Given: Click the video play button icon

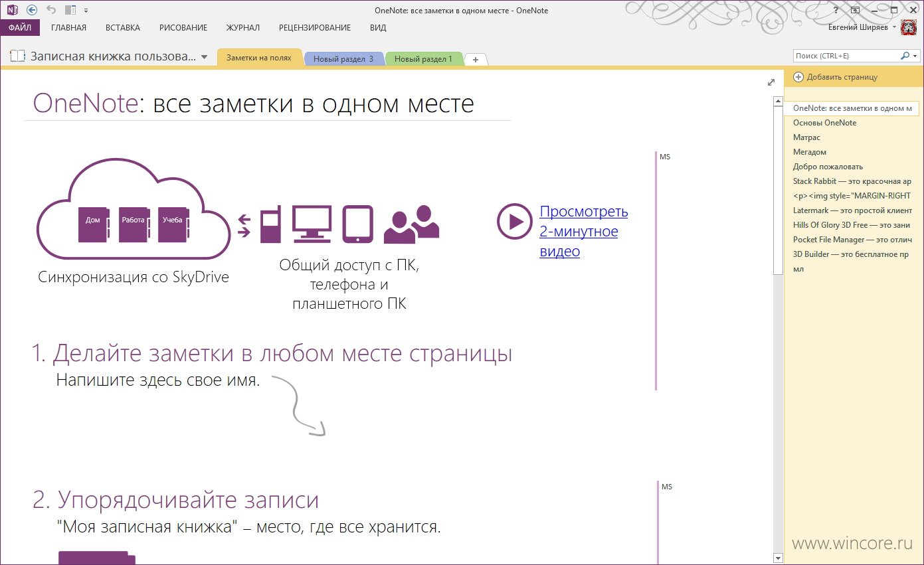Looking at the screenshot, I should coord(514,222).
